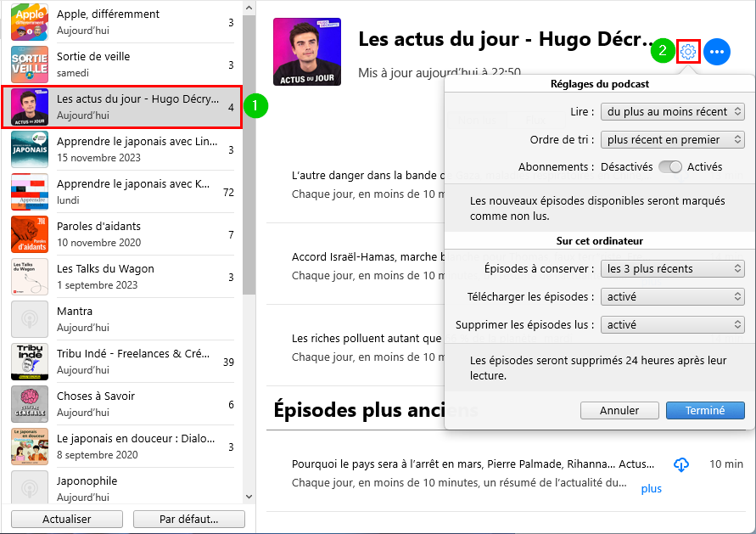Click the Par défaut... button
This screenshot has height=534, width=756.
[x=189, y=519]
